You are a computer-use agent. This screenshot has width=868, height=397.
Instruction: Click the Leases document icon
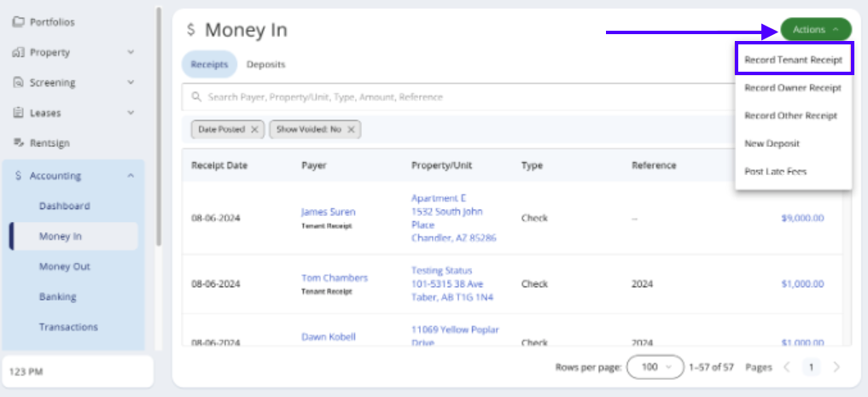click(18, 113)
